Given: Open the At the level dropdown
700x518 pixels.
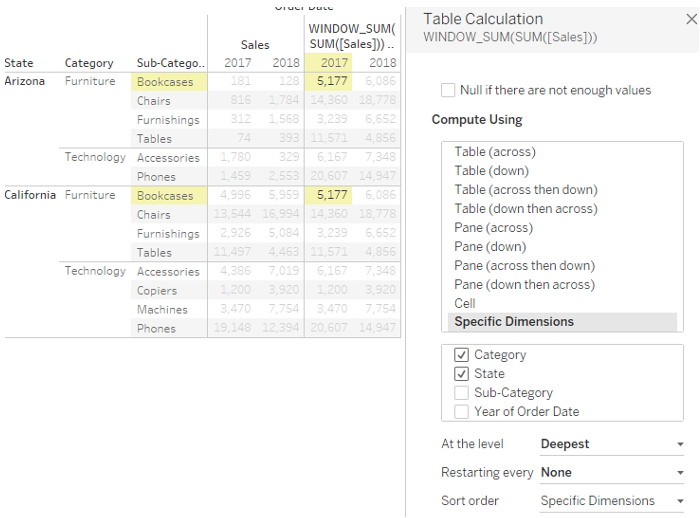Looking at the screenshot, I should (612, 444).
